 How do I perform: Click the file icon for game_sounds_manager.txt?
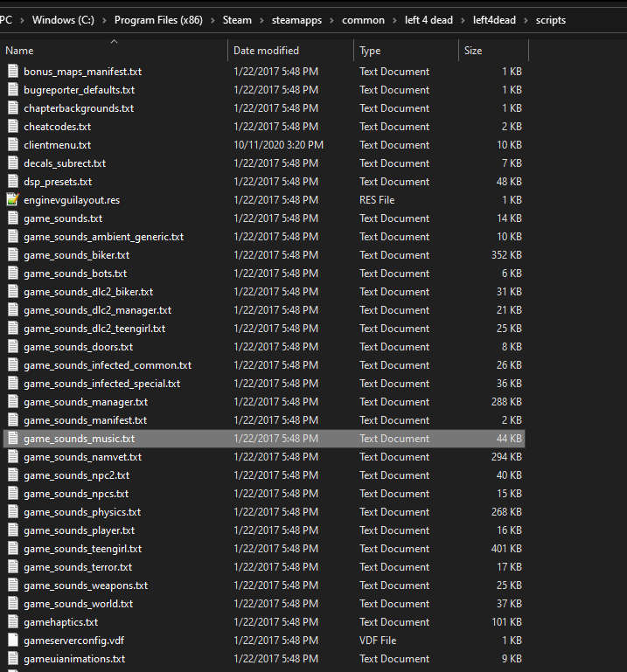13,402
